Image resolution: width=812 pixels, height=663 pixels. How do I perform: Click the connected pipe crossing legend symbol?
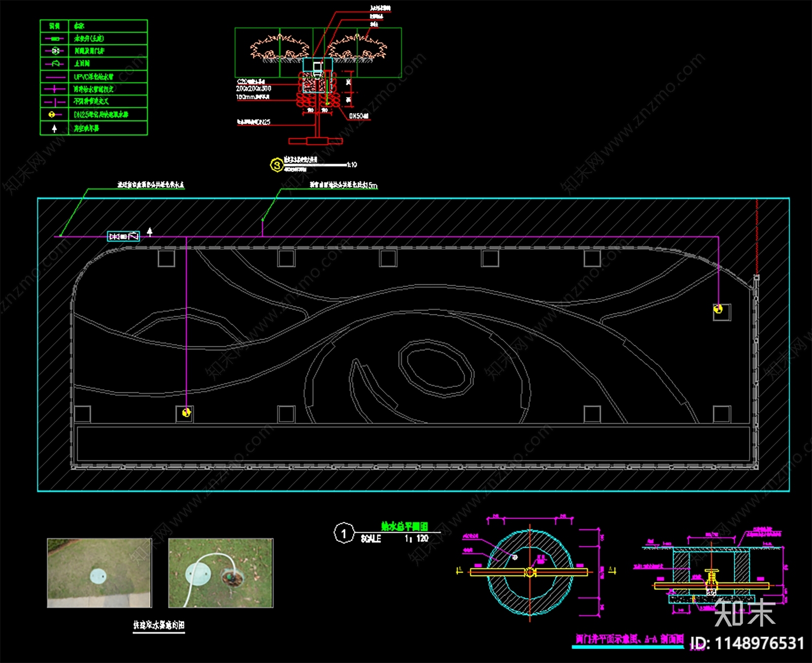pos(55,89)
